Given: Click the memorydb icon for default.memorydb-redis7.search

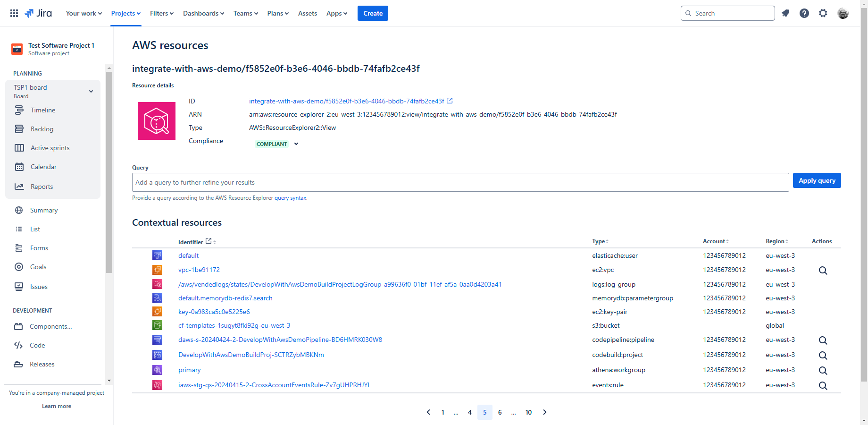Looking at the screenshot, I should (157, 297).
